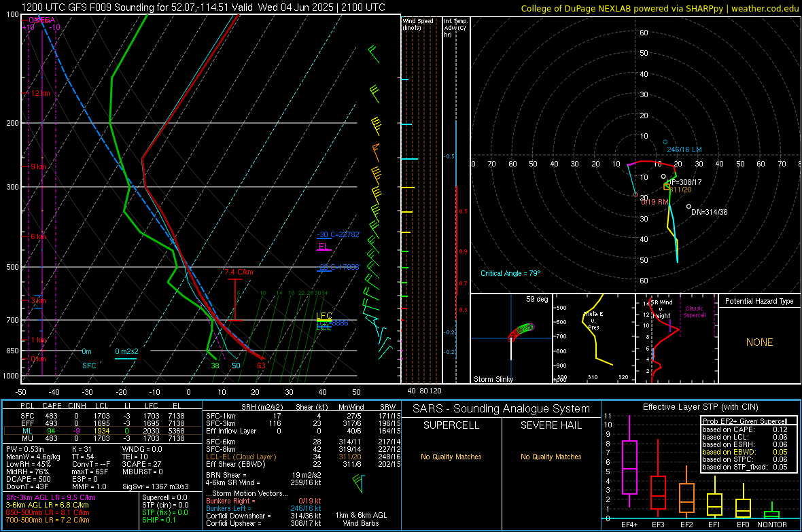802x532 pixels.
Task: Click the DN=314/36 hodograph label
Action: (x=709, y=212)
